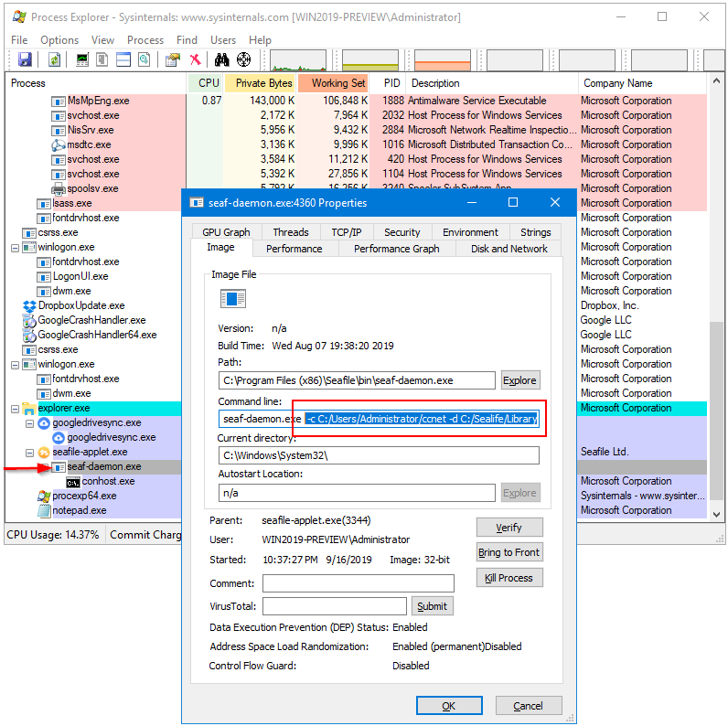Click the notepad.exe icon
The width and height of the screenshot is (728, 726).
44,510
